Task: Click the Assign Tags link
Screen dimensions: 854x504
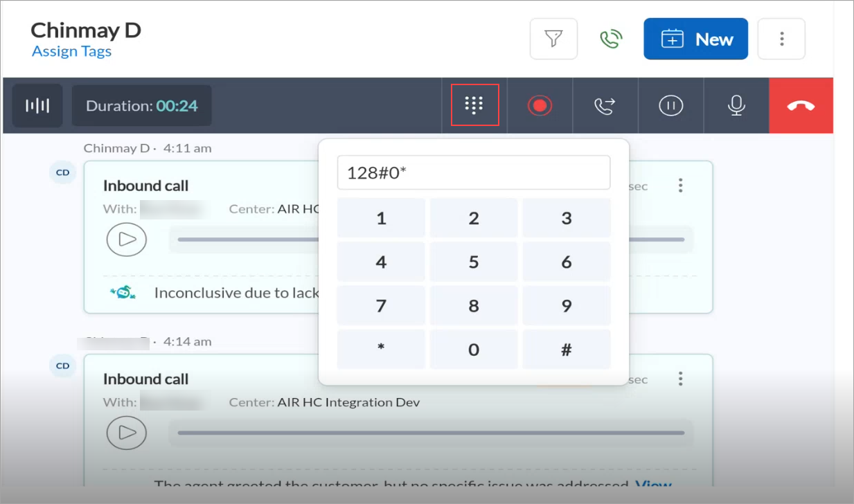Action: [x=71, y=52]
